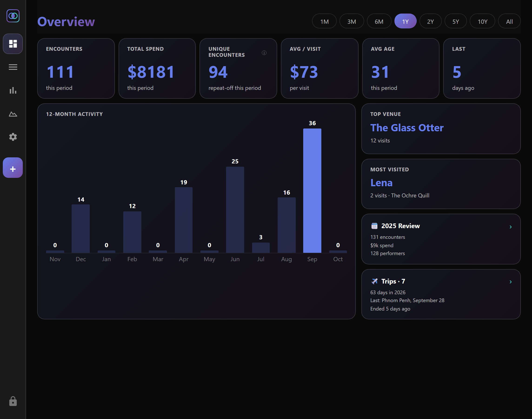Viewport: 532px width, 419px height.
Task: Open the dashboard grid icon in sidebar
Action: pyautogui.click(x=13, y=44)
